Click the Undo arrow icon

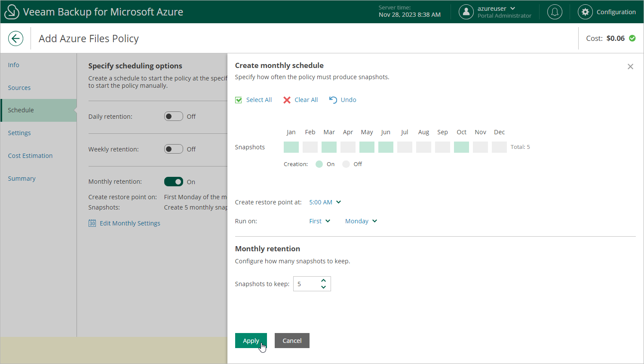333,100
